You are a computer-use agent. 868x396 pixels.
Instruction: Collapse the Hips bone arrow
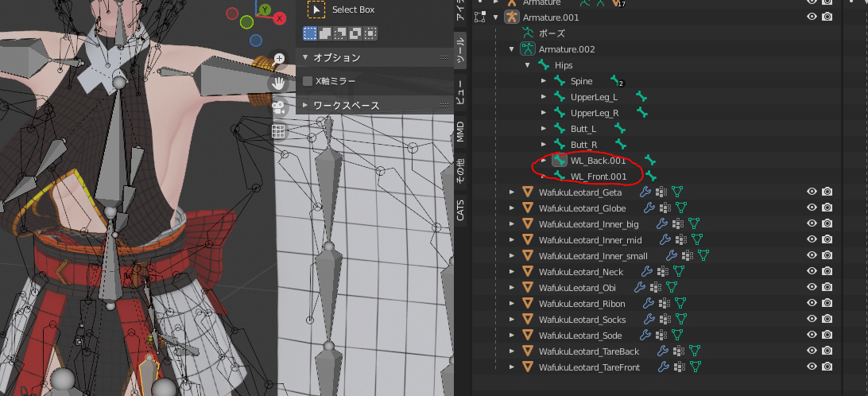click(528, 65)
